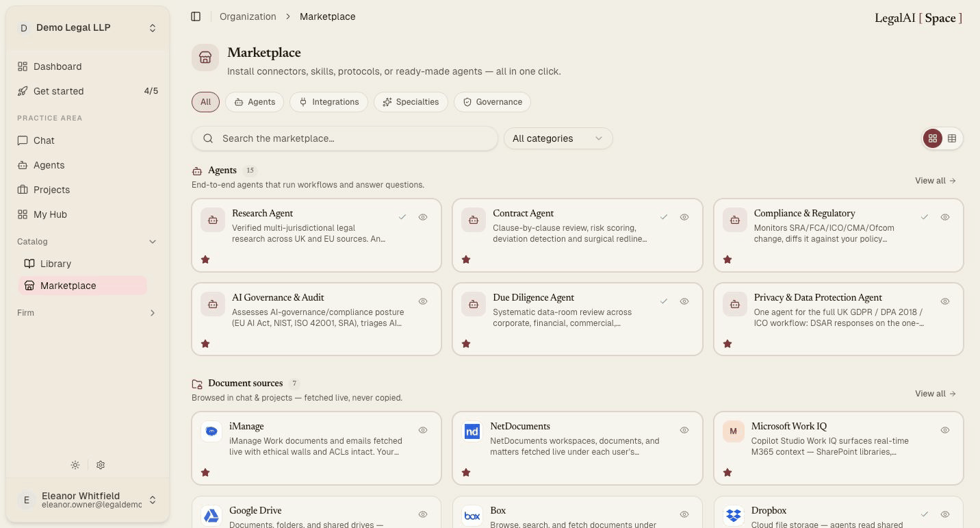Click the Dropbox logo icon
This screenshot has height=528, width=980.
tap(734, 516)
